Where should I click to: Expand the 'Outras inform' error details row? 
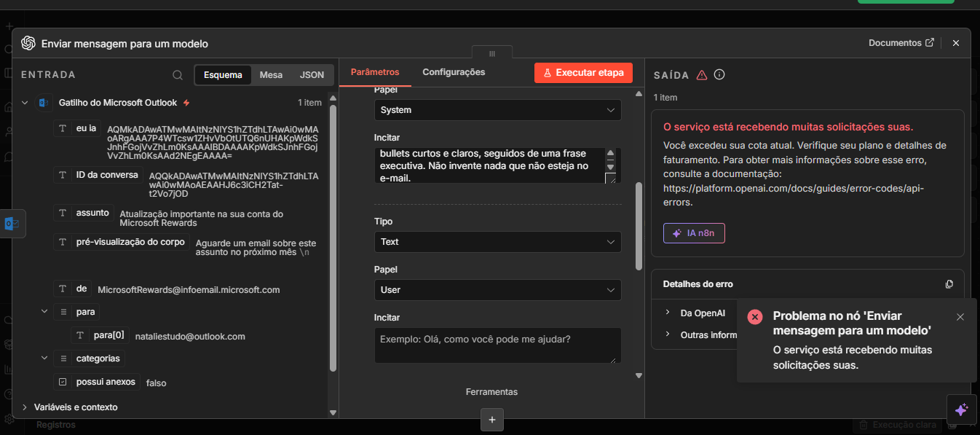pyautogui.click(x=668, y=334)
